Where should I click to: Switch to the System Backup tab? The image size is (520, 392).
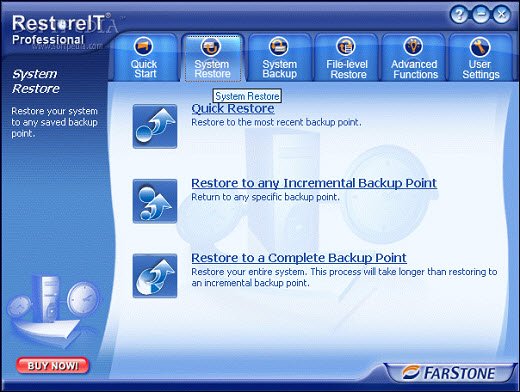coord(279,57)
